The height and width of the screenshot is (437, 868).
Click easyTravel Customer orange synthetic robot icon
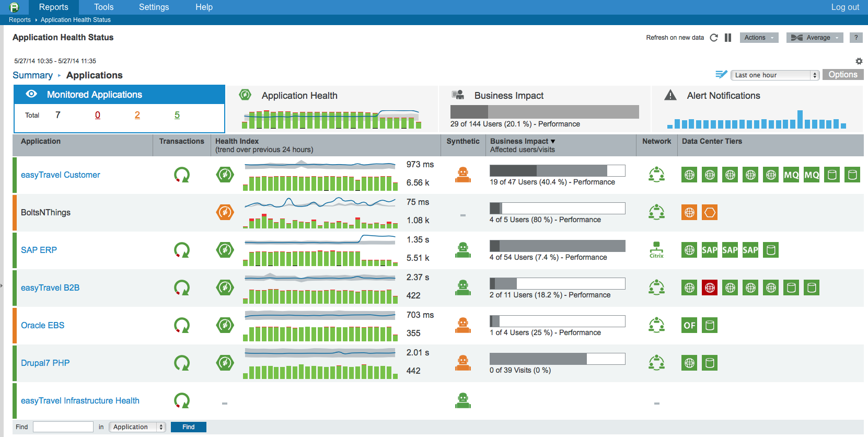pyautogui.click(x=462, y=175)
